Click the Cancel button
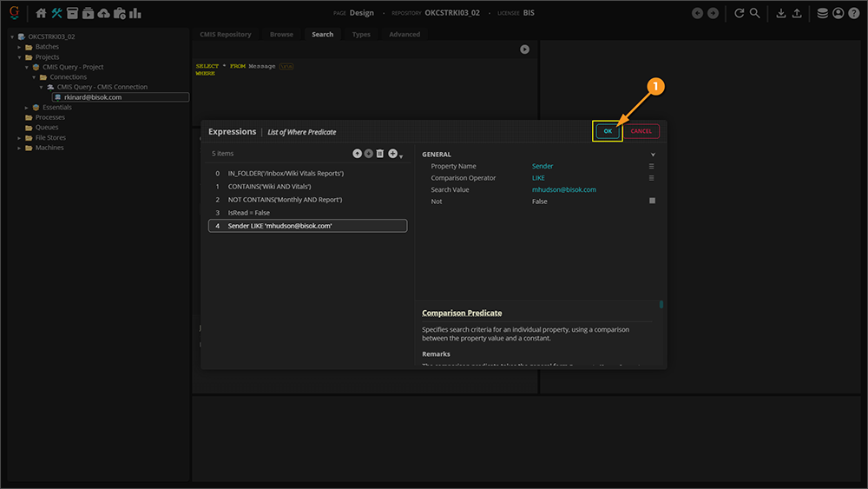This screenshot has width=868, height=489. pos(641,131)
